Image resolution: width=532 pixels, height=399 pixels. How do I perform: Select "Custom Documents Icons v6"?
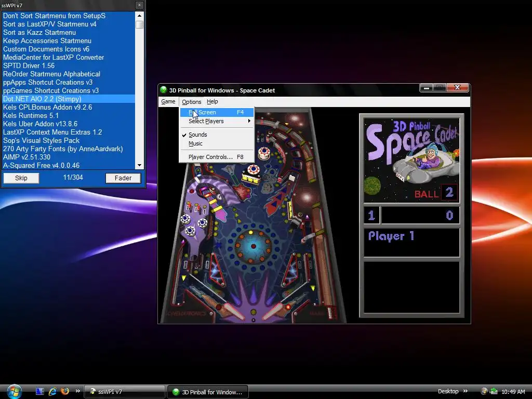(69, 49)
